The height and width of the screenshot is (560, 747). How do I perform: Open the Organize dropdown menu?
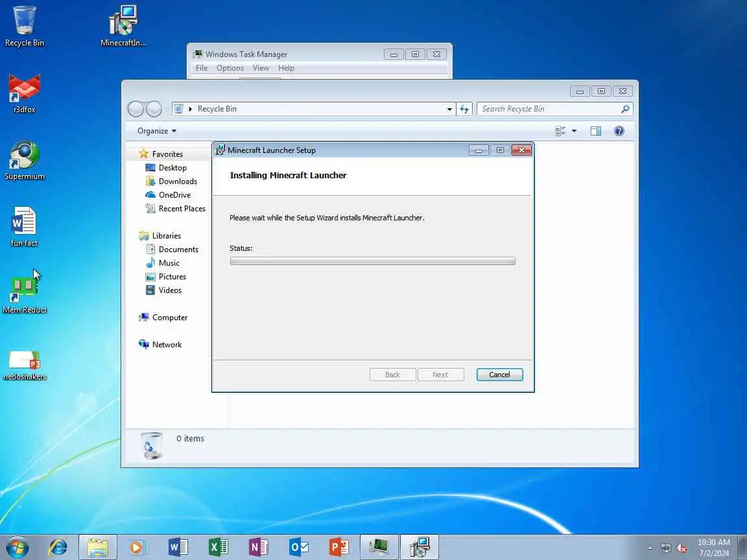pyautogui.click(x=157, y=131)
